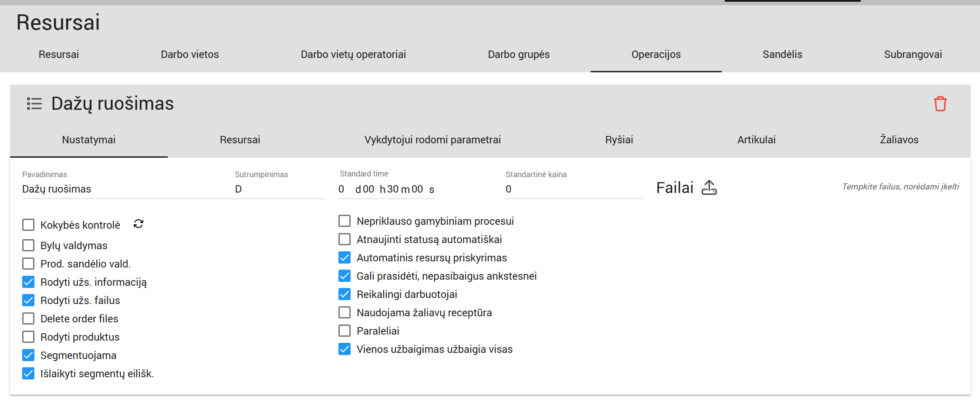Open the Žaliavos sub-tab
980x406 pixels.
point(899,140)
